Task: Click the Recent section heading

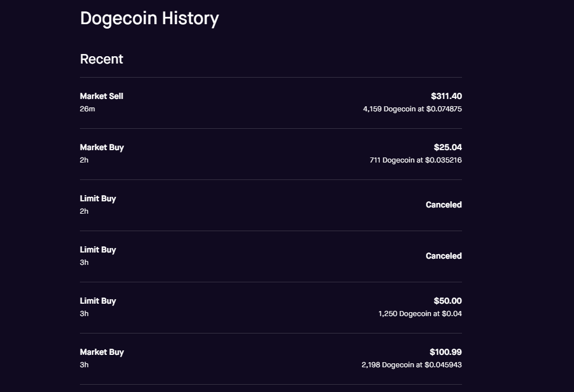Action: pos(101,59)
